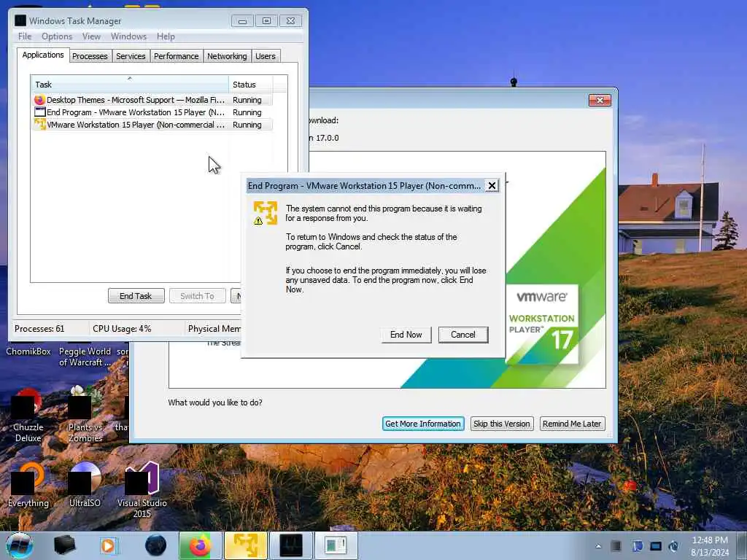
Task: Click Firefox icon in Desktop Themes task row
Action: (39, 100)
